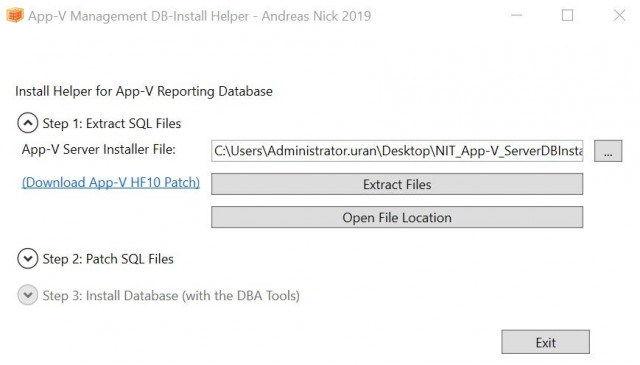Open the Download App-V HF10 Patch link
Screen dimensions: 640x365
[x=111, y=182]
